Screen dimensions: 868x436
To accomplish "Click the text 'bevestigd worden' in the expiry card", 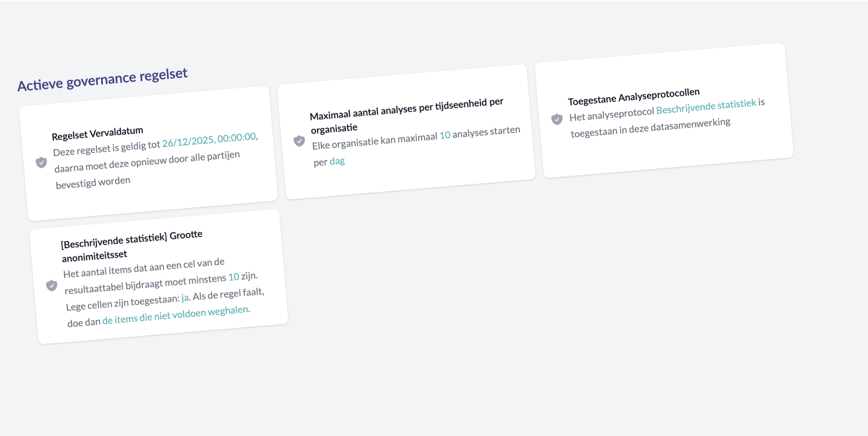I will click(93, 183).
